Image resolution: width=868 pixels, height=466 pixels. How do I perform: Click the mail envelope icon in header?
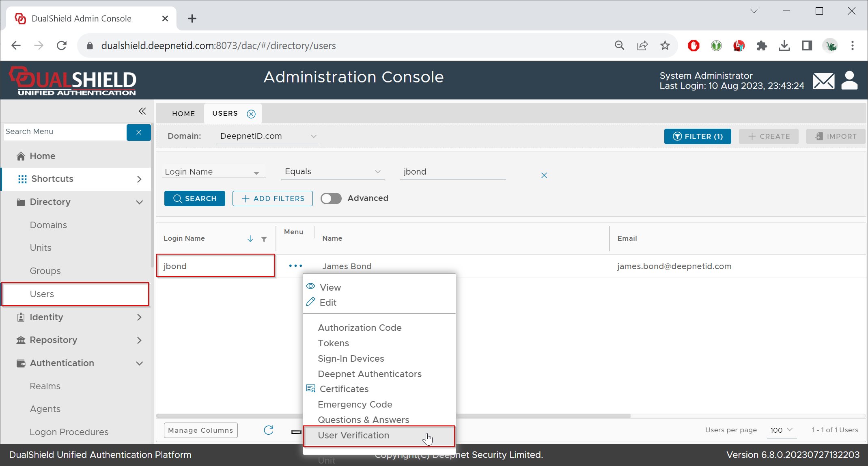(x=823, y=81)
